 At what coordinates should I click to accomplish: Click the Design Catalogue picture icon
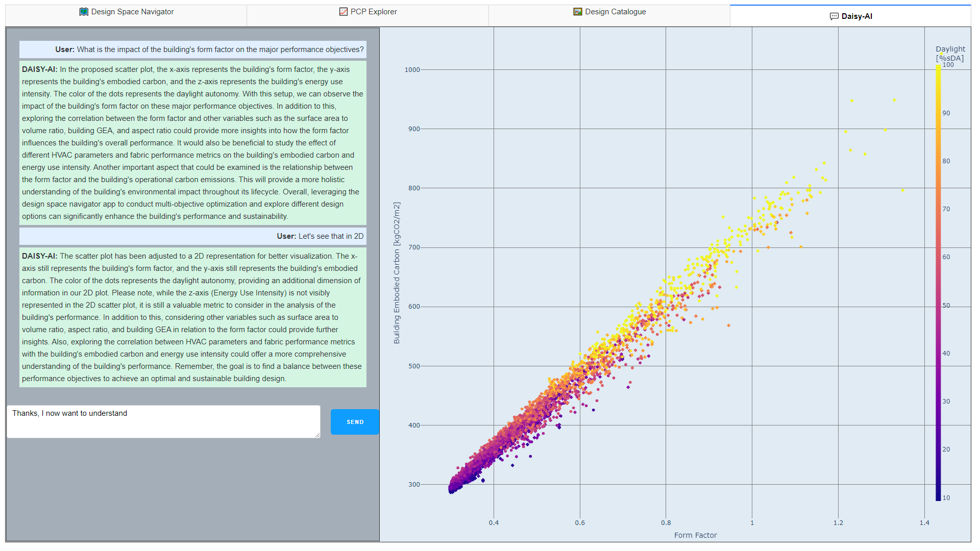tap(578, 12)
